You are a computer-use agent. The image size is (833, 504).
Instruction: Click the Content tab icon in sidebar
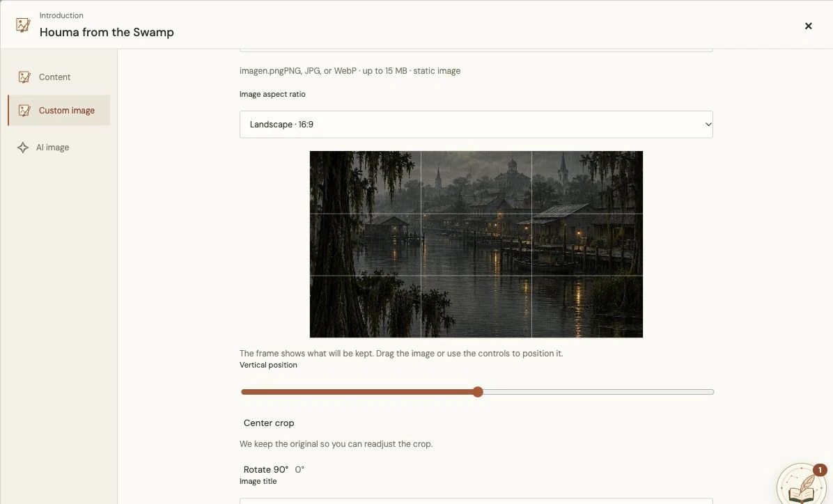pos(24,77)
